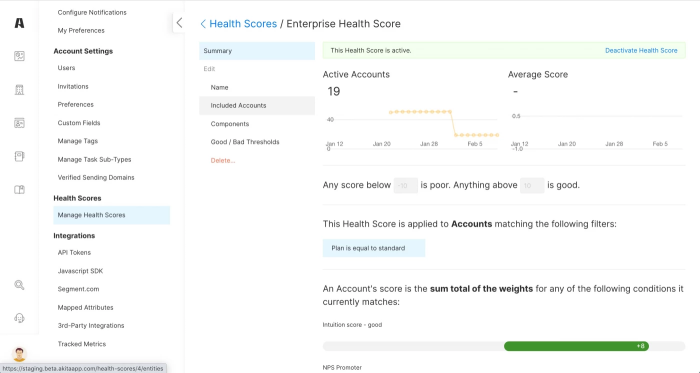Click the 'Enterprise Health Score' title
This screenshot has height=373, width=700.
pos(343,24)
